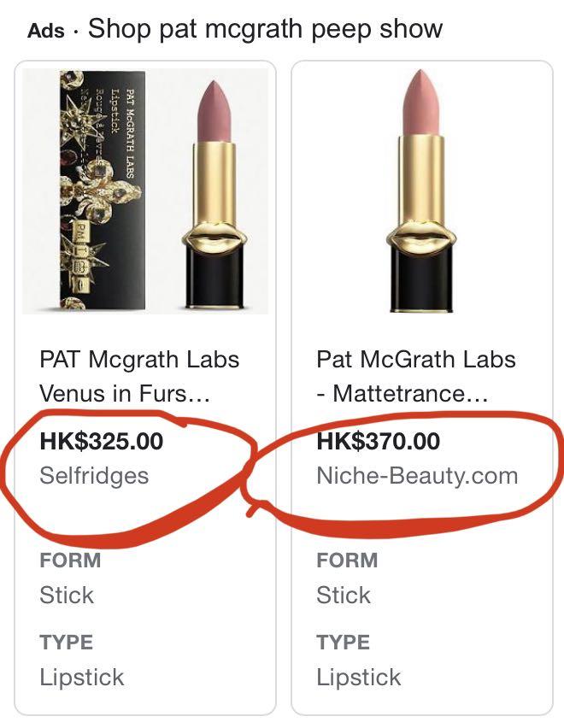The image size is (564, 728).
Task: Click the gold lips emblem on Niche-Beauty lipstick
Action: (x=422, y=237)
